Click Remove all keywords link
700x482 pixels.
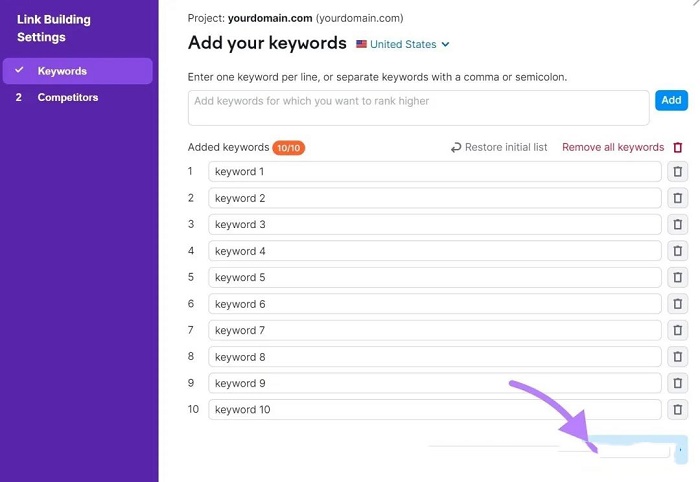(613, 147)
